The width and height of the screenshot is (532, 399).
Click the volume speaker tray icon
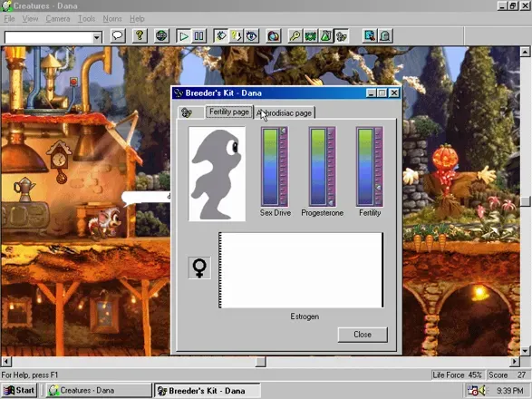pyautogui.click(x=483, y=391)
